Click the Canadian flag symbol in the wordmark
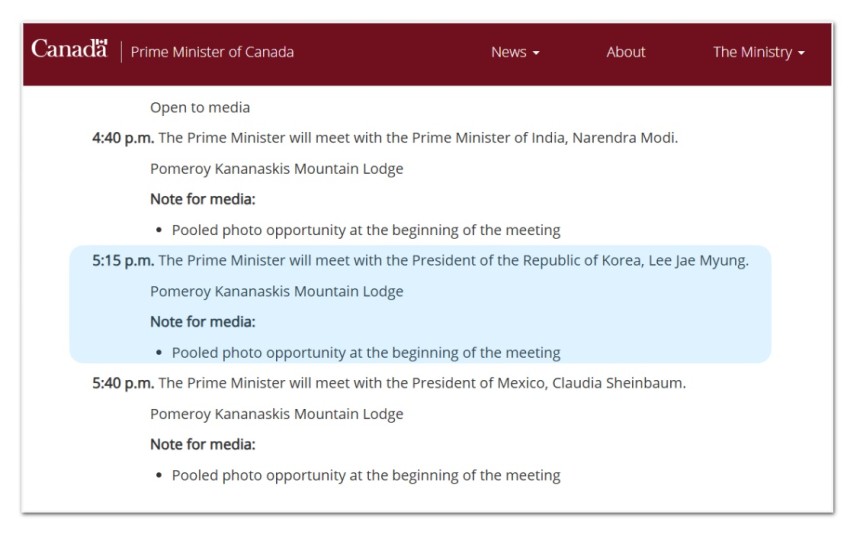Screen dimensions: 860x541 click(101, 42)
